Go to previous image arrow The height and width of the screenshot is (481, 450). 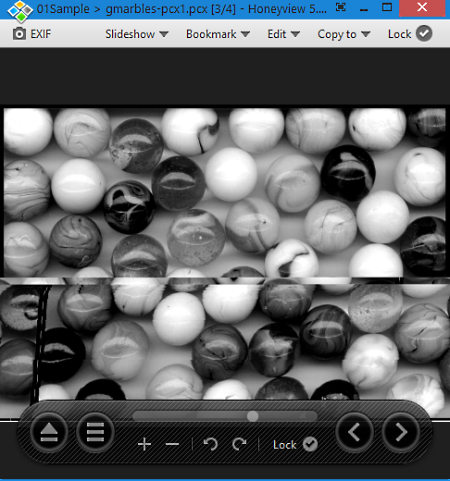(x=355, y=432)
